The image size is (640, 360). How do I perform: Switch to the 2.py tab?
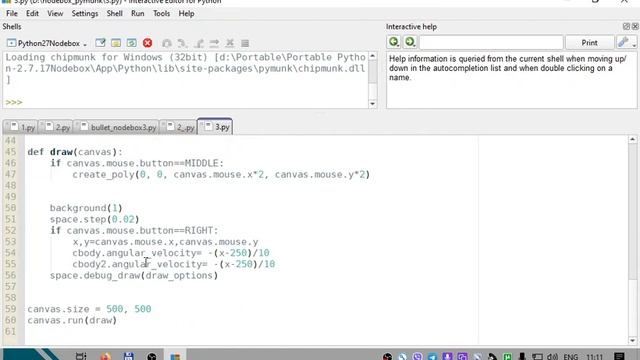(56, 127)
